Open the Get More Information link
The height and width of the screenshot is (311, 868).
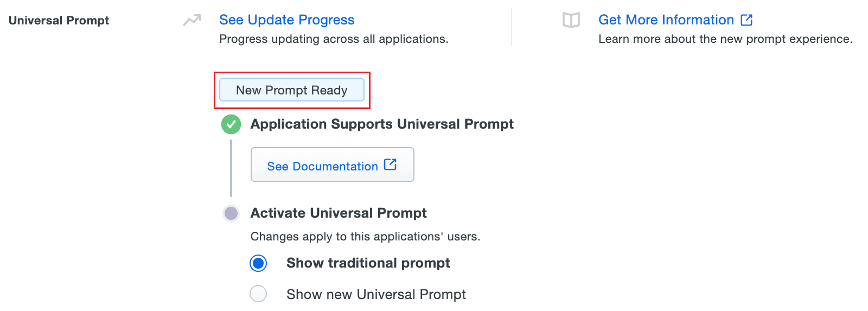click(666, 20)
